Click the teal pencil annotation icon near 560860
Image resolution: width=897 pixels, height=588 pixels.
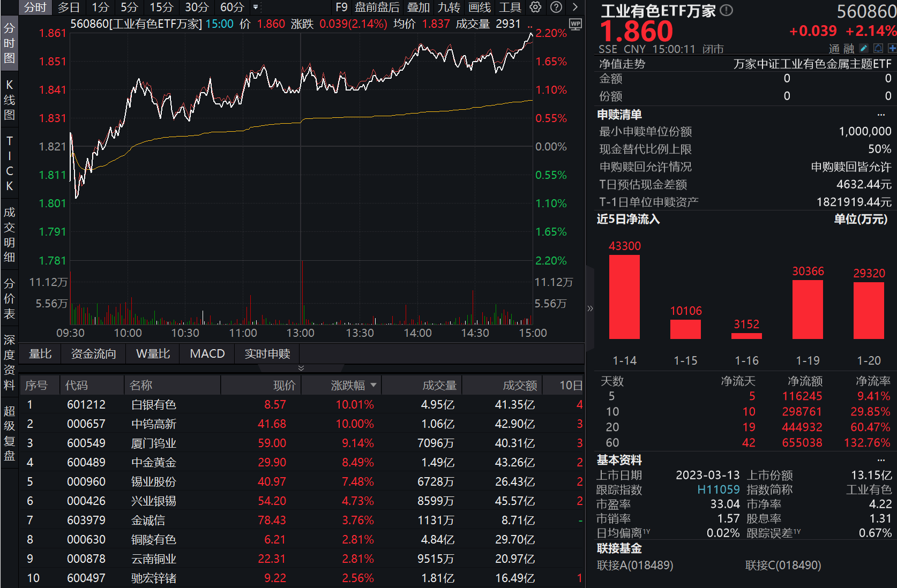(863, 48)
